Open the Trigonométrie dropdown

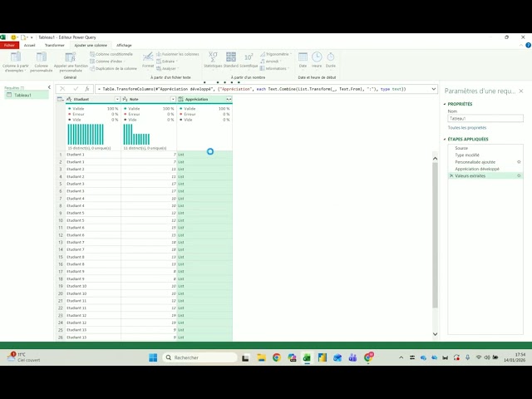(x=276, y=54)
